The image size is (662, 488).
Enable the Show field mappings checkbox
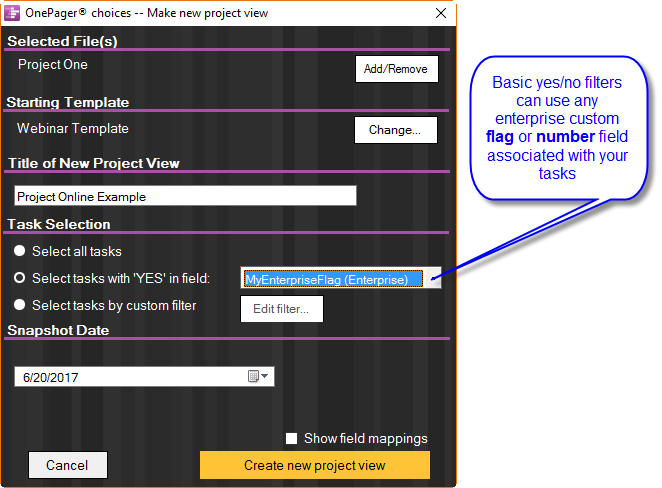point(291,439)
